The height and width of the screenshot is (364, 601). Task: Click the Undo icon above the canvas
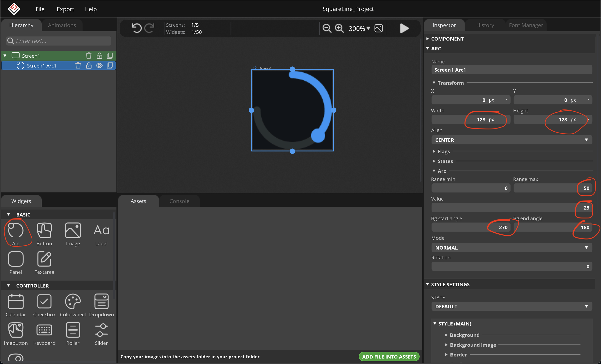pyautogui.click(x=137, y=28)
